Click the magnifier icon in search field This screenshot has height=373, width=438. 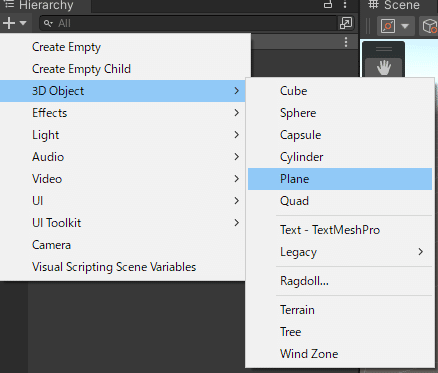point(48,23)
